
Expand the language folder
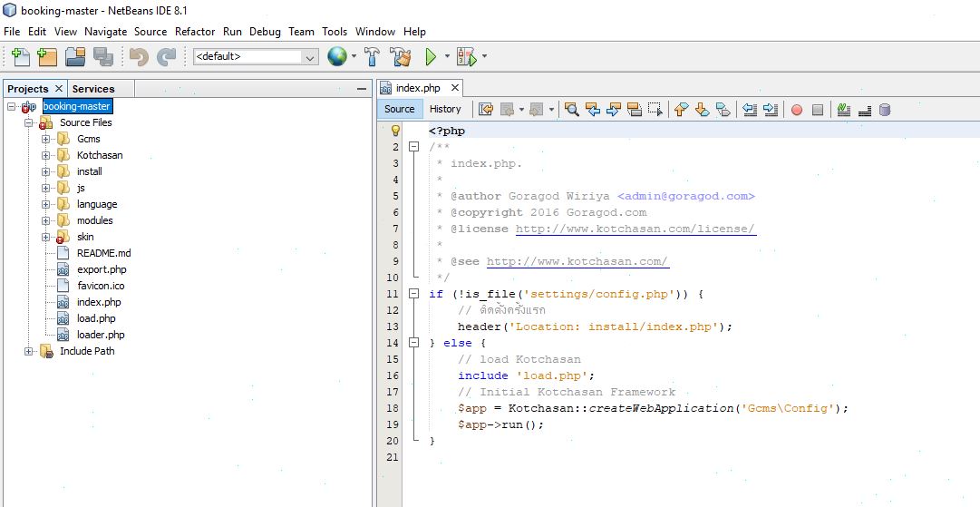point(45,204)
